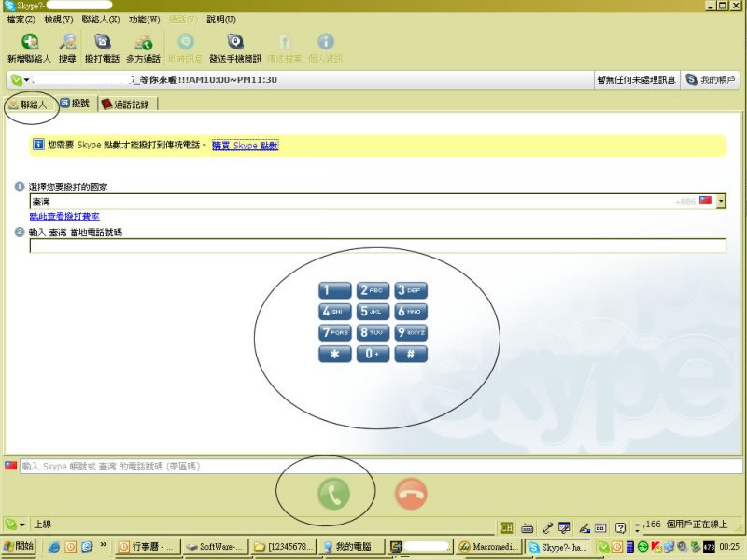Click the 上線 status text
747x560 pixels.
coord(42,525)
